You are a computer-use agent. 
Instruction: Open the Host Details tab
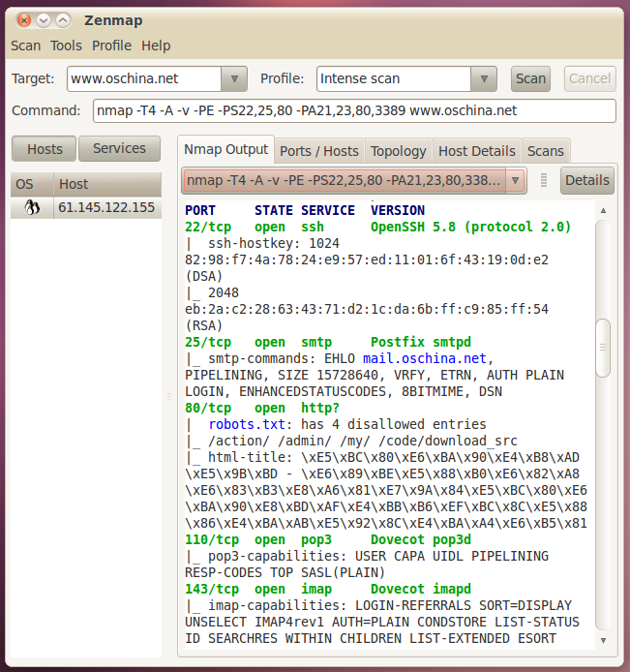pyautogui.click(x=477, y=151)
